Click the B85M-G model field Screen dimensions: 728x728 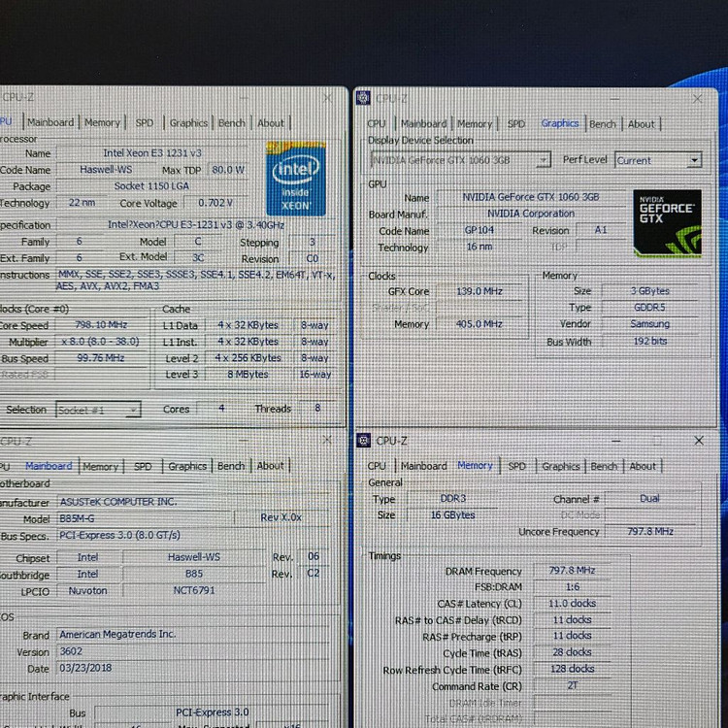143,518
